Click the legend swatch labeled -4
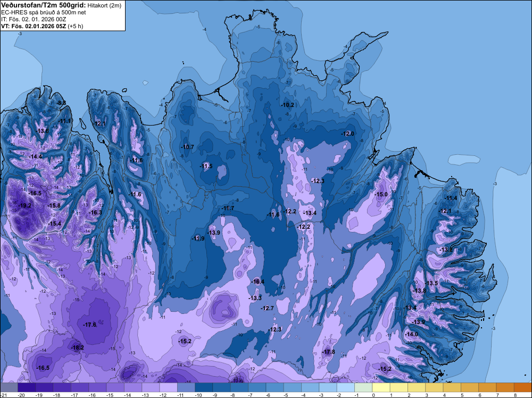 tap(310, 387)
